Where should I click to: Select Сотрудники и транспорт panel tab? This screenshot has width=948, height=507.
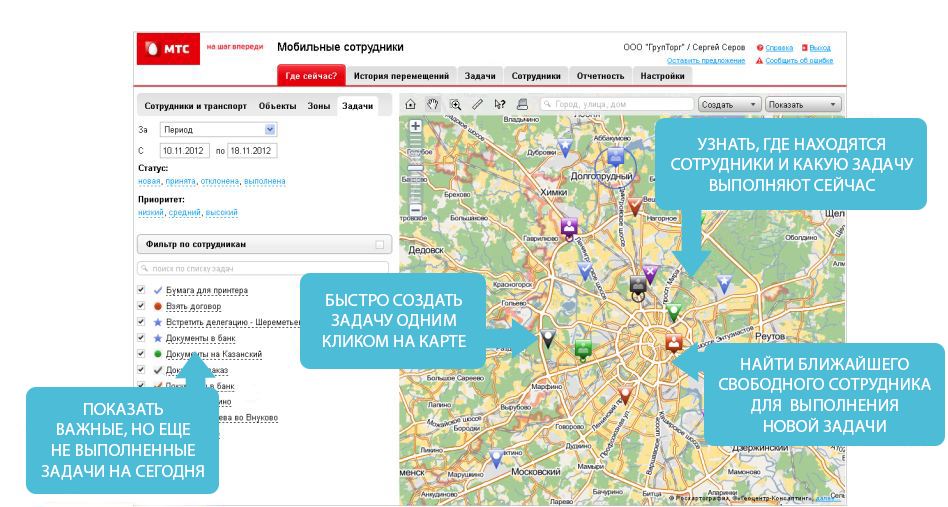pyautogui.click(x=195, y=106)
